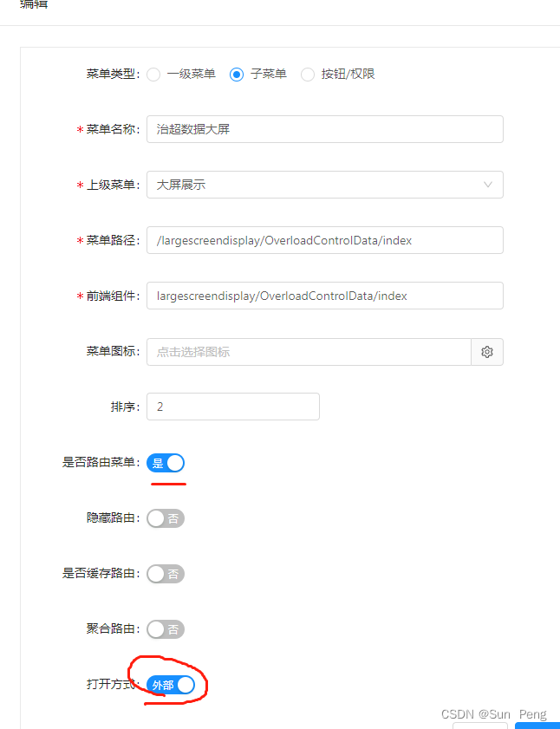This screenshot has width=560, height=729.
Task: Enable the 聚合路由 toggle
Action: [x=166, y=629]
